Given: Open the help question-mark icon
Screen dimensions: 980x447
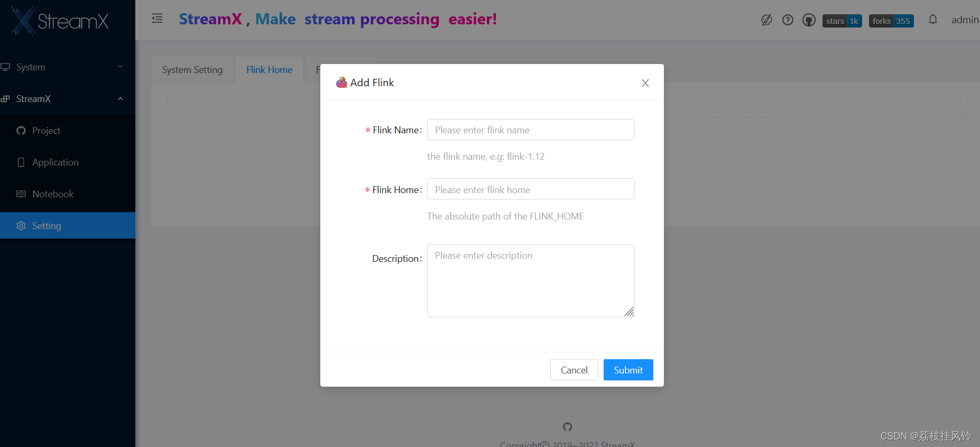Looking at the screenshot, I should [x=788, y=20].
